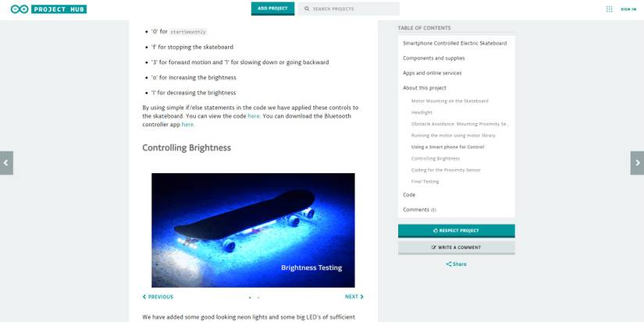Click the search magnifier icon

[x=307, y=9]
